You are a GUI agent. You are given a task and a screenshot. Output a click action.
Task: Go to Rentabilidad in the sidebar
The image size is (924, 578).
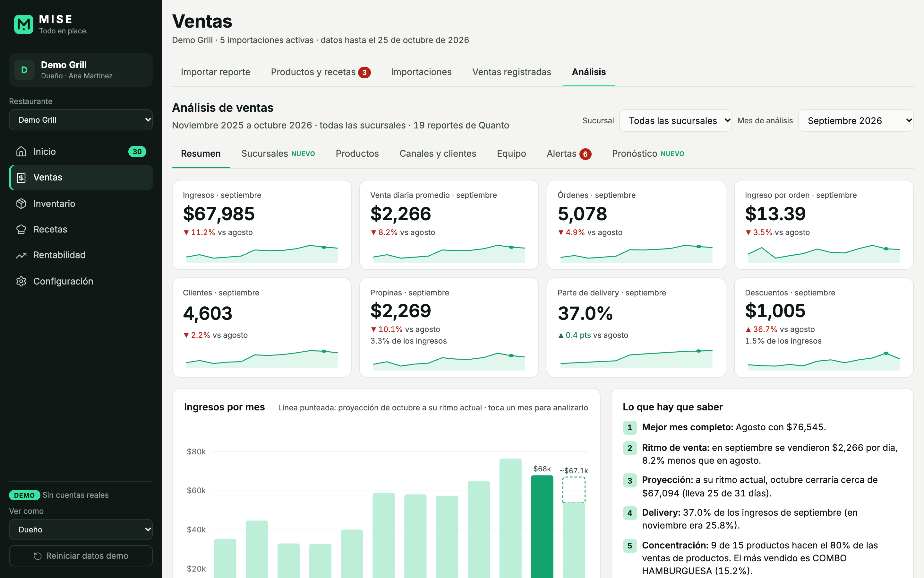[x=81, y=255]
